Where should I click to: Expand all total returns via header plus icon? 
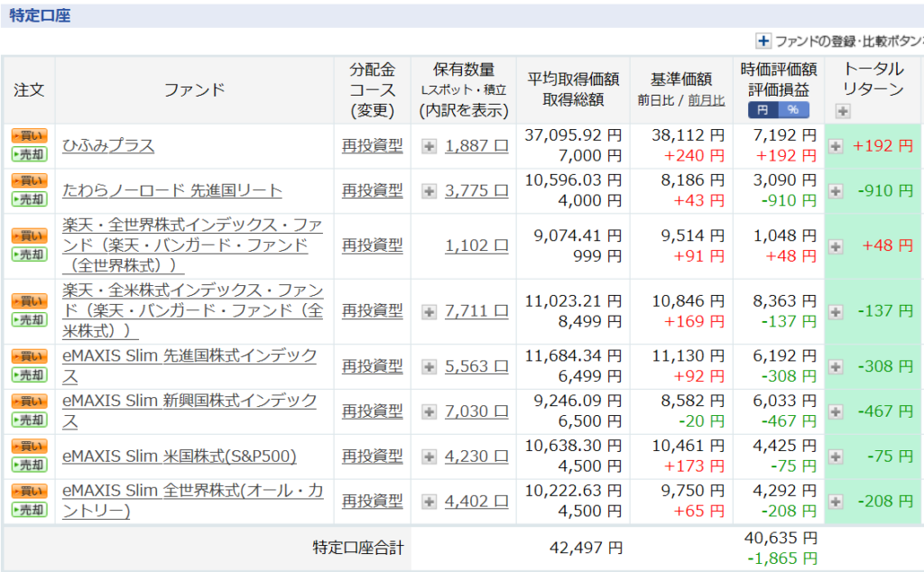coord(843,111)
